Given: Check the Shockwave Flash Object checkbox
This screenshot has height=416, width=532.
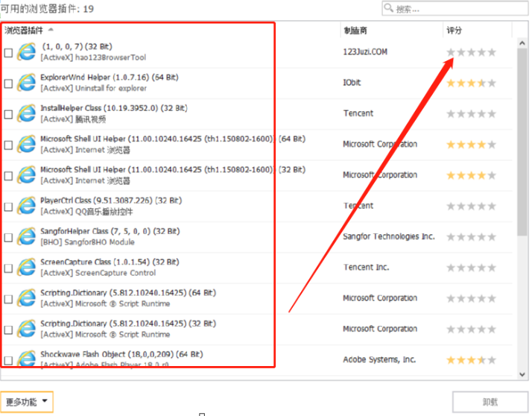Looking at the screenshot, I should (x=8, y=361).
